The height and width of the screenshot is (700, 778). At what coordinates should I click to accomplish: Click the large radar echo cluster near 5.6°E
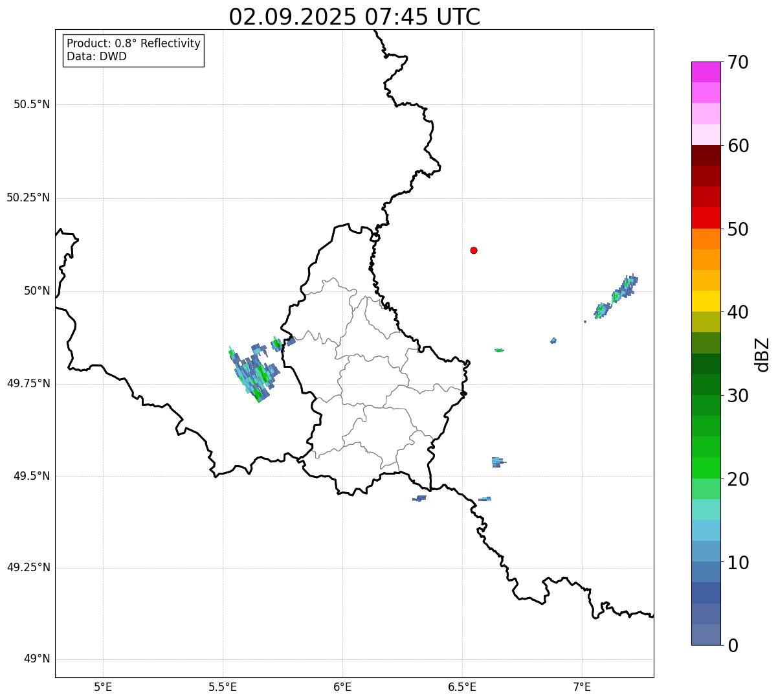255,373
